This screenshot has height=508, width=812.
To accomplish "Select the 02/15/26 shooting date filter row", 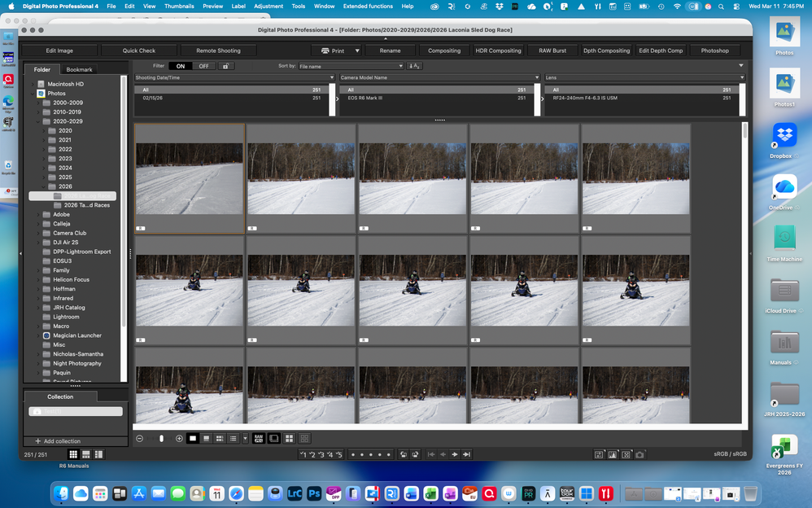I will (x=232, y=98).
